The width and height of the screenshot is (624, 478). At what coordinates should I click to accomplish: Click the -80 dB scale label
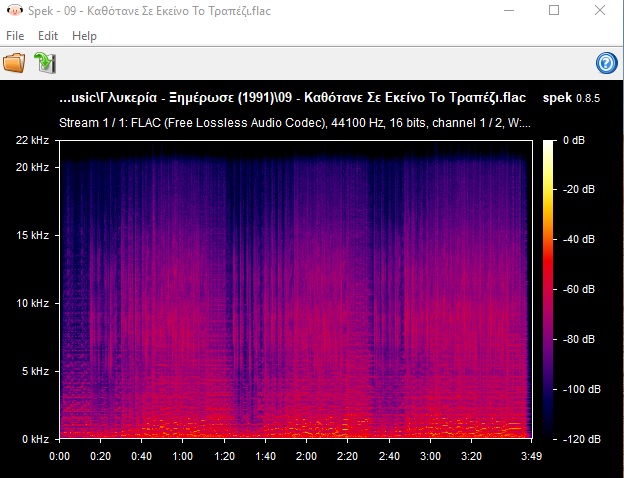coord(579,339)
